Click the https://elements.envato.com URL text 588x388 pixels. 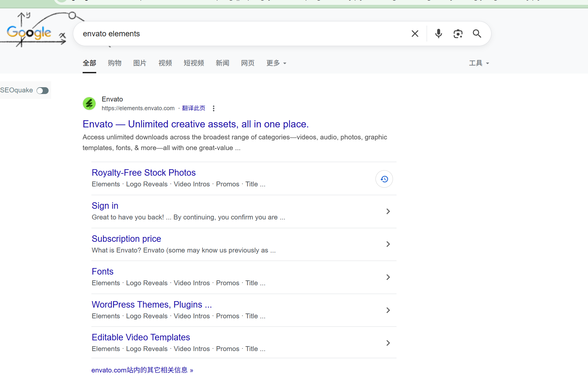(138, 108)
